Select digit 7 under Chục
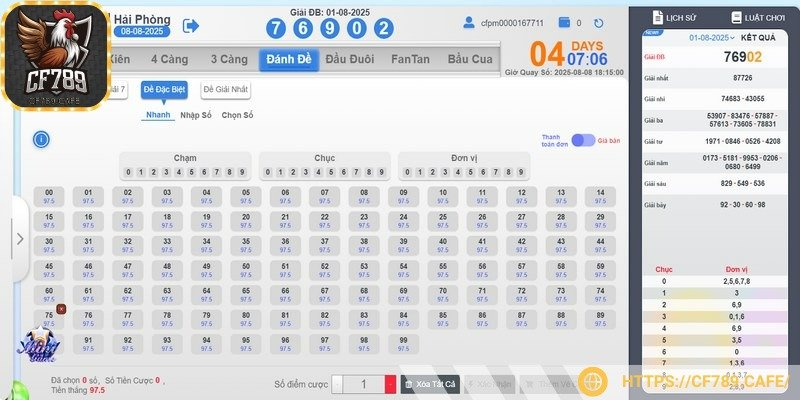 click(x=356, y=172)
